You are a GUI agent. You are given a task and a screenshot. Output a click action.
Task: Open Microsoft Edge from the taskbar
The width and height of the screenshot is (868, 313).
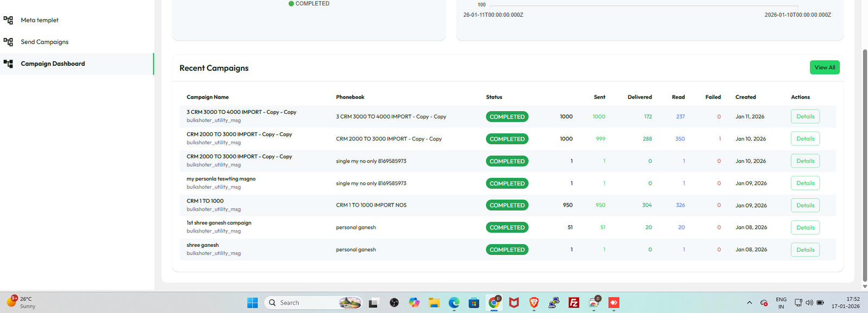pyautogui.click(x=454, y=303)
